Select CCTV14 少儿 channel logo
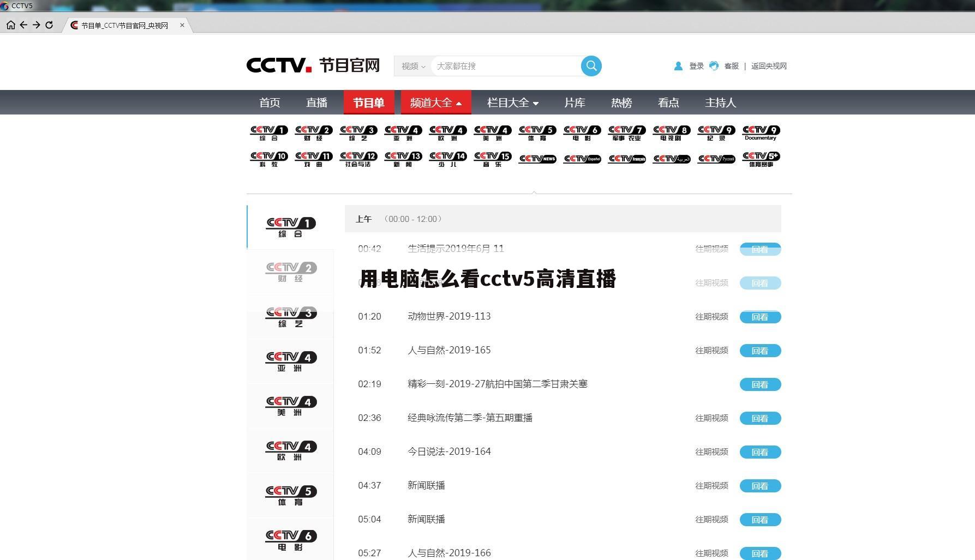Screen dimensions: 975x560 [x=448, y=159]
